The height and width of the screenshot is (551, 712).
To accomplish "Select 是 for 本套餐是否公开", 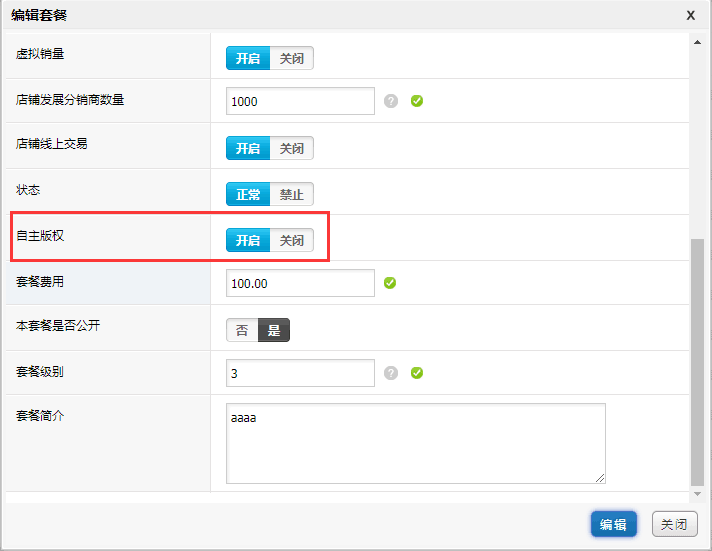I will tap(274, 330).
